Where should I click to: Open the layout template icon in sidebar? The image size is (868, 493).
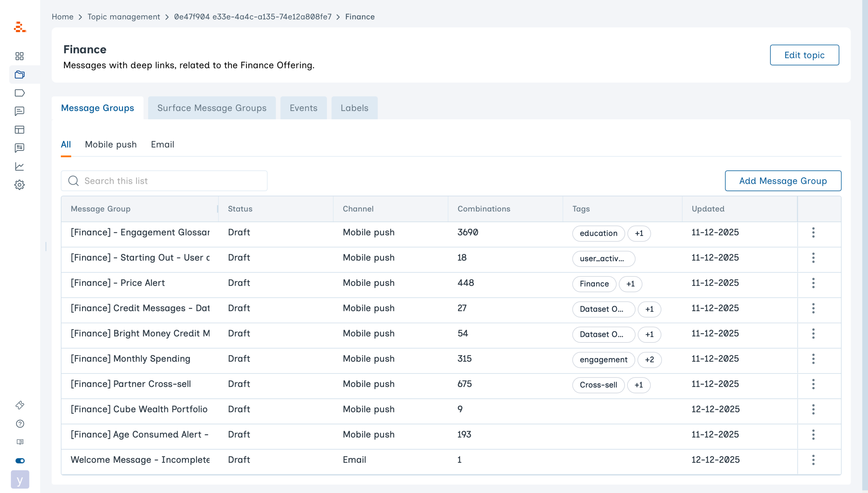20,130
